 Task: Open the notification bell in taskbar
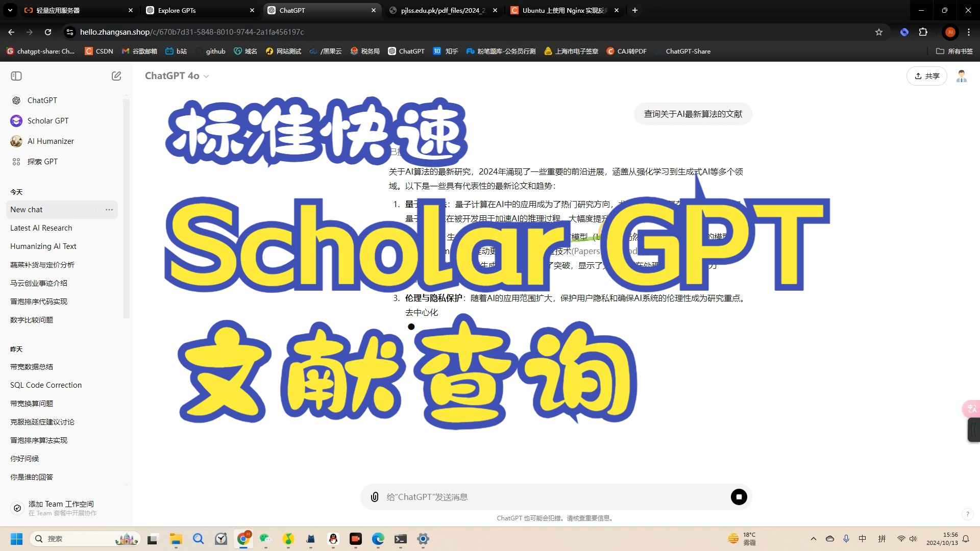(966, 539)
